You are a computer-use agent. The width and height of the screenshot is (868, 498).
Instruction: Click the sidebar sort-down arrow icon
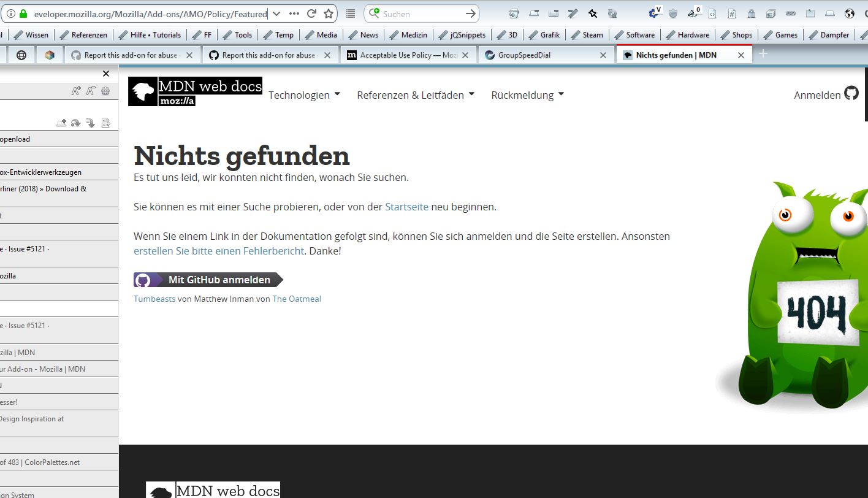tap(91, 123)
